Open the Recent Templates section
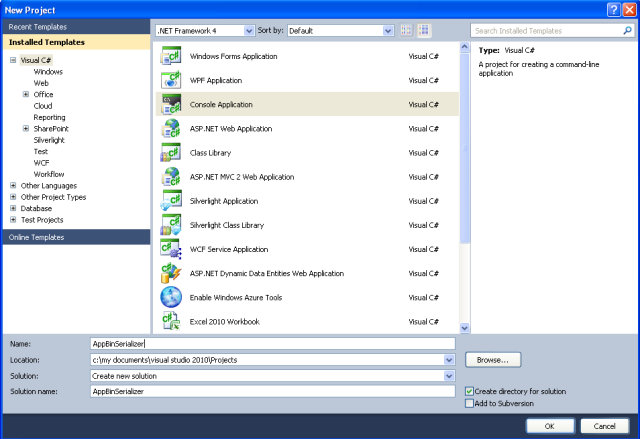 point(34,26)
